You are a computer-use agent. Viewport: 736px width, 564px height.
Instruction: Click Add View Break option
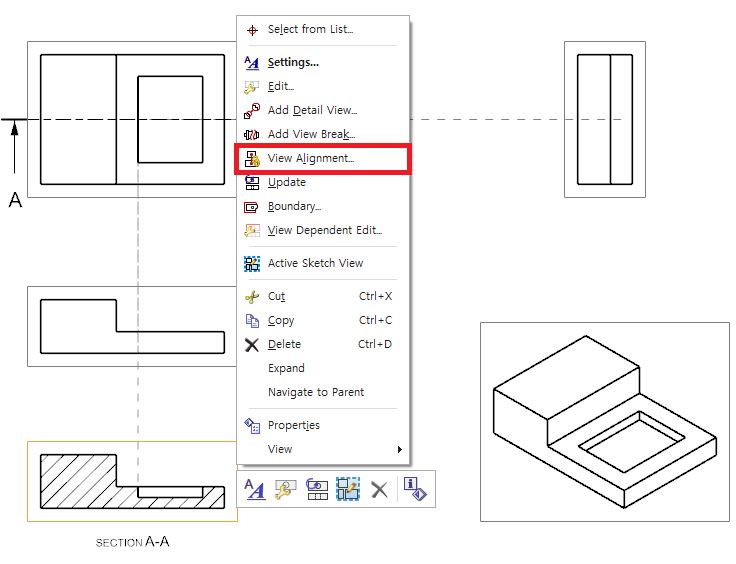point(311,134)
